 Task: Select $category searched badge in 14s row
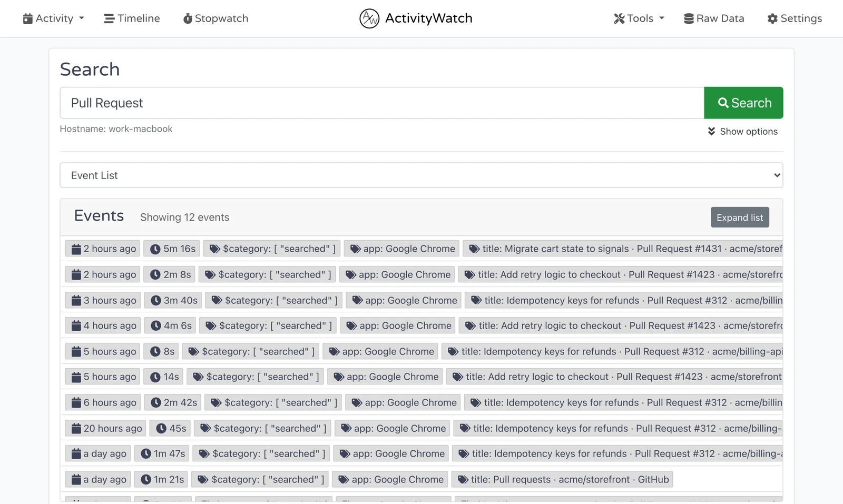click(256, 377)
